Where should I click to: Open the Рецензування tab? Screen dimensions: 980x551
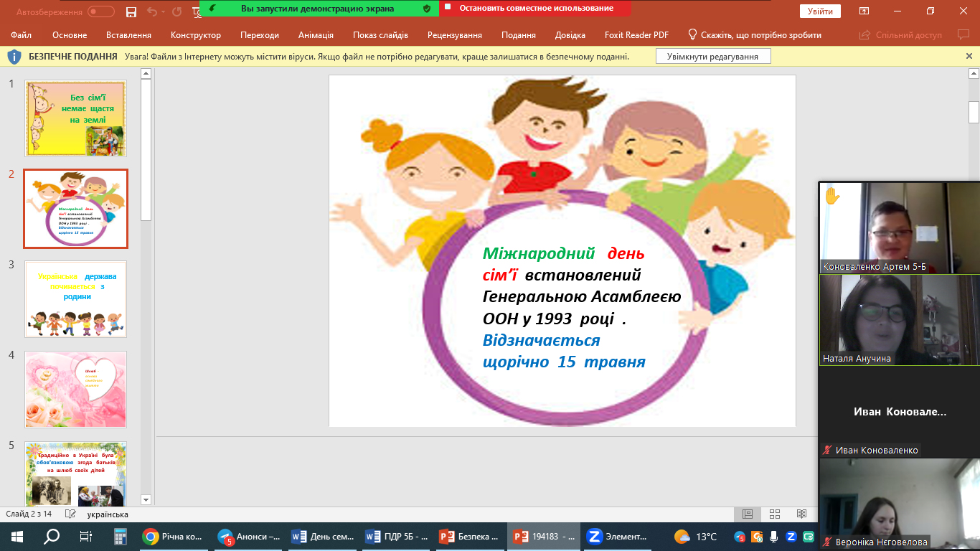coord(455,34)
